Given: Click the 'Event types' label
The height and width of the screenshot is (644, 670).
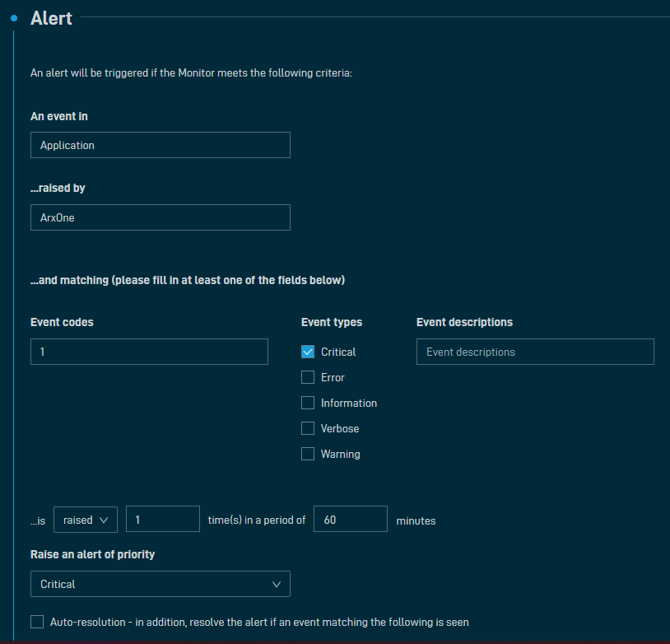Looking at the screenshot, I should click(x=332, y=322).
